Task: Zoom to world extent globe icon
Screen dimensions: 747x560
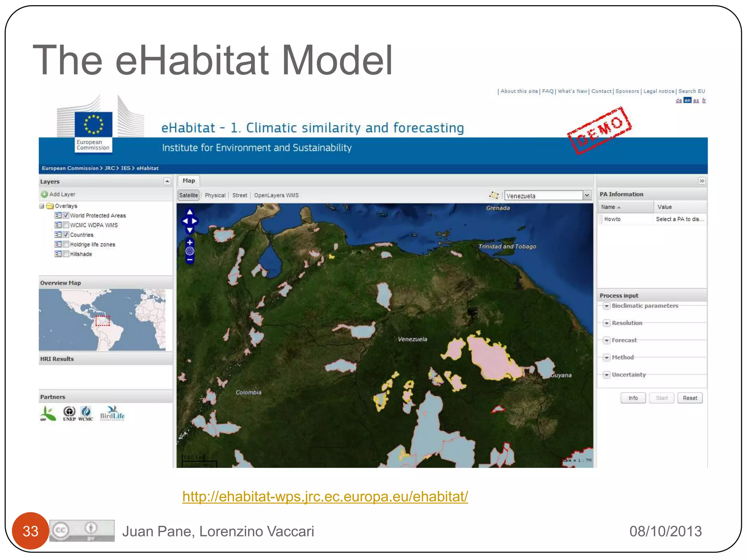Action: [190, 251]
